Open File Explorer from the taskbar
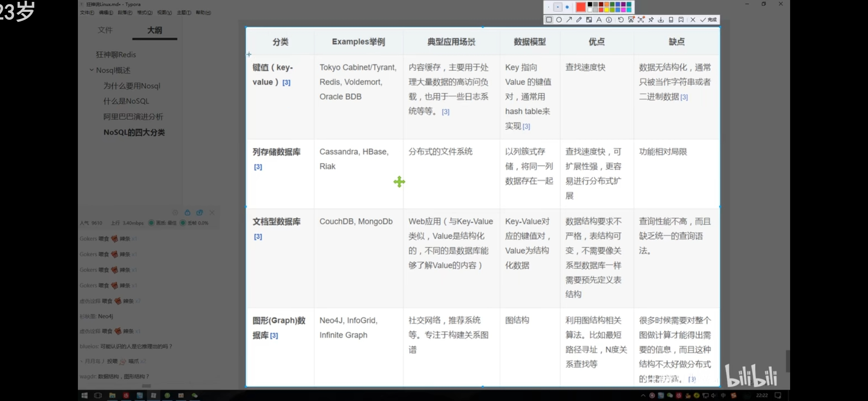Viewport: 868px width, 401px height. [112, 395]
